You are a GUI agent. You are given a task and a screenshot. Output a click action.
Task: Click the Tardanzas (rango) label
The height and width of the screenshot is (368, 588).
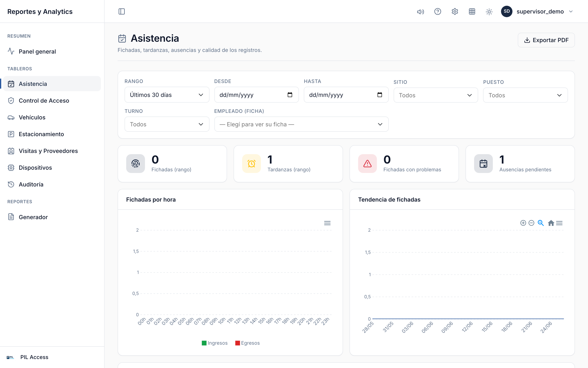[289, 169]
